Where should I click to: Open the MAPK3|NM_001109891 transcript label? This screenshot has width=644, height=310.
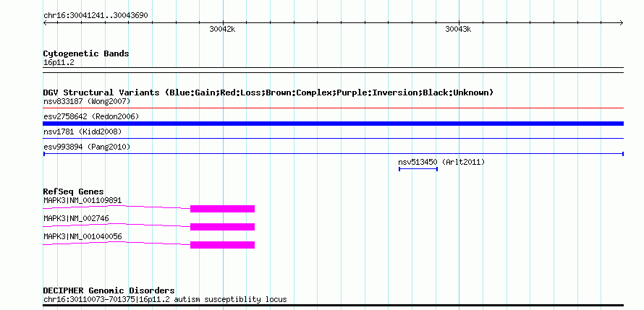(82, 200)
